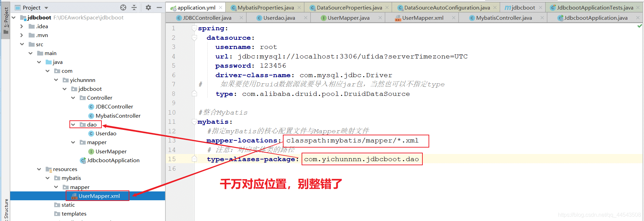Collapse the jdbcboot root node
Viewport: 644px width, 221px height.
tap(14, 17)
